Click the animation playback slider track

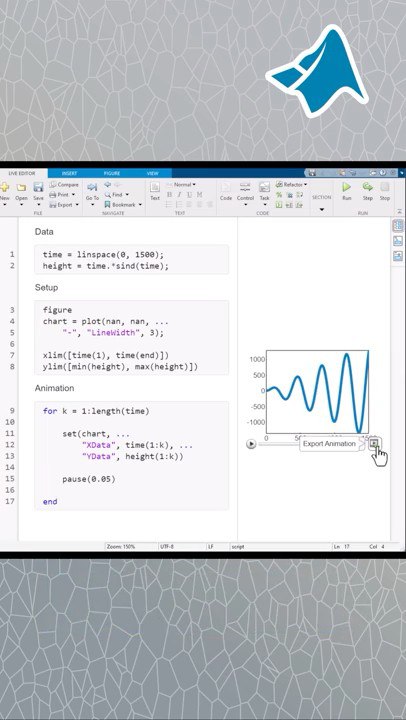pos(278,444)
